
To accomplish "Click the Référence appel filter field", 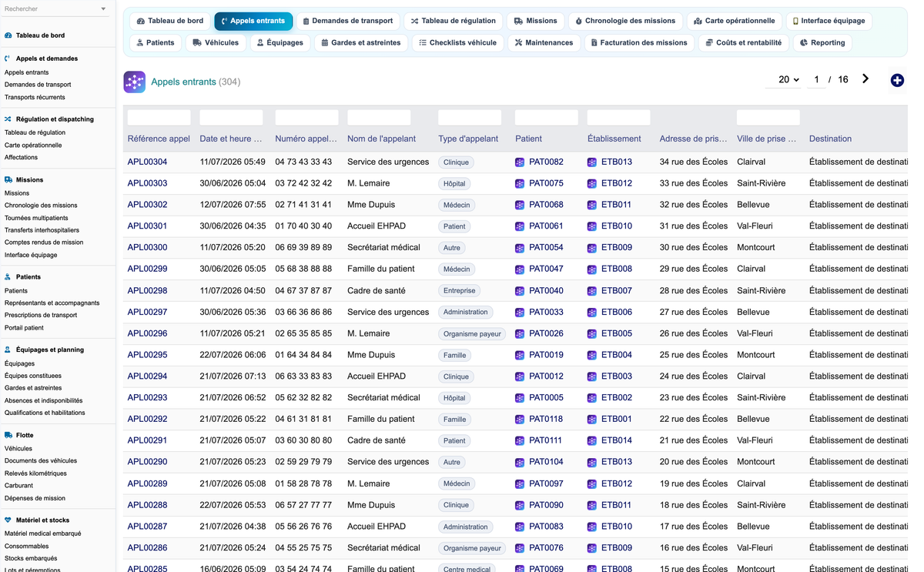I will (159, 117).
